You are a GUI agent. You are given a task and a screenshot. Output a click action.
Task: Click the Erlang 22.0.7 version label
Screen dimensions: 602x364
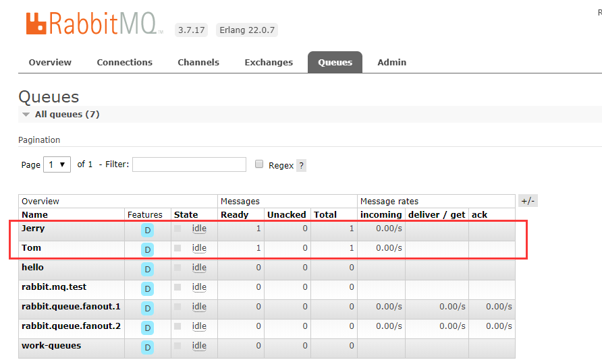[x=247, y=30]
